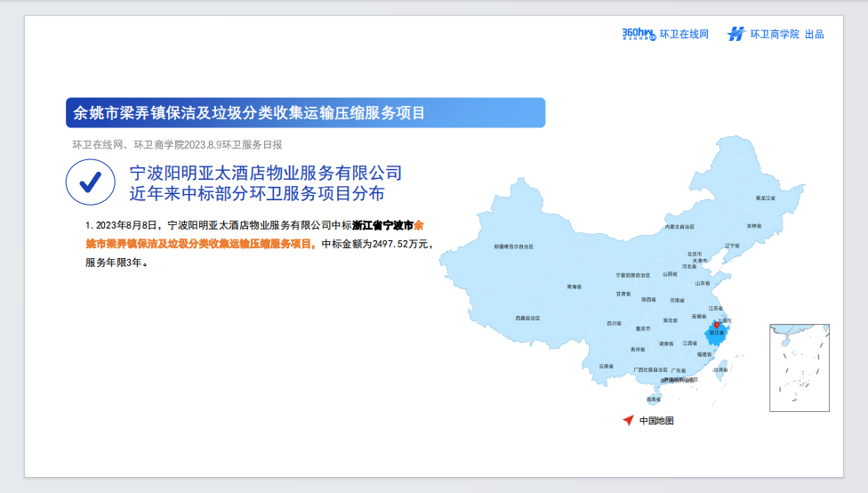The image size is (868, 493).
Task: Click the 辽宁省 map label
Action: [x=732, y=246]
